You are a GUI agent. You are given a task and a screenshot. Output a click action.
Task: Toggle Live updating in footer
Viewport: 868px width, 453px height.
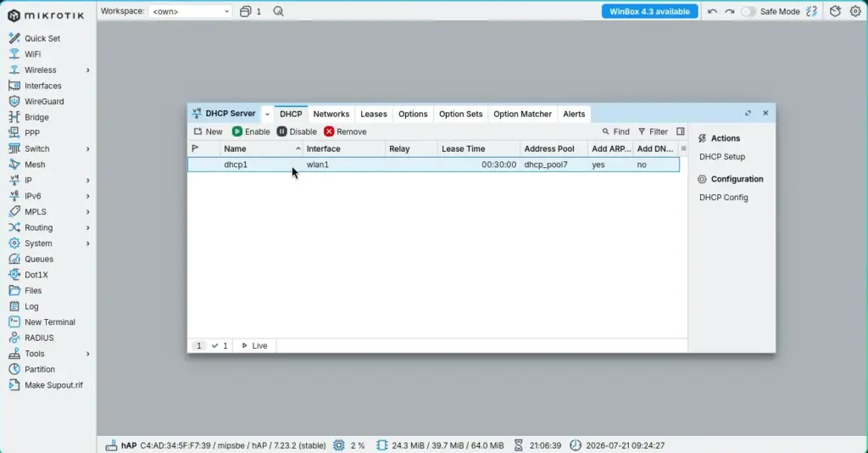point(254,345)
